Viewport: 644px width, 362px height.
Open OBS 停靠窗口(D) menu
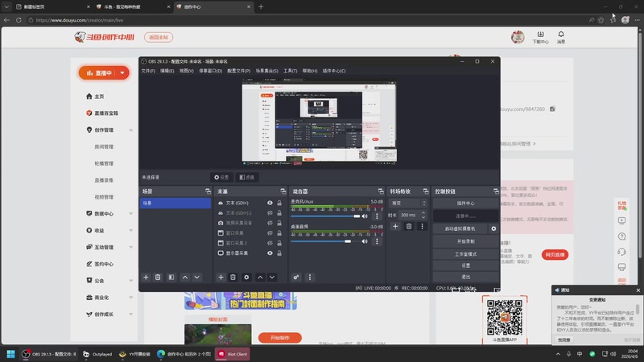click(211, 71)
